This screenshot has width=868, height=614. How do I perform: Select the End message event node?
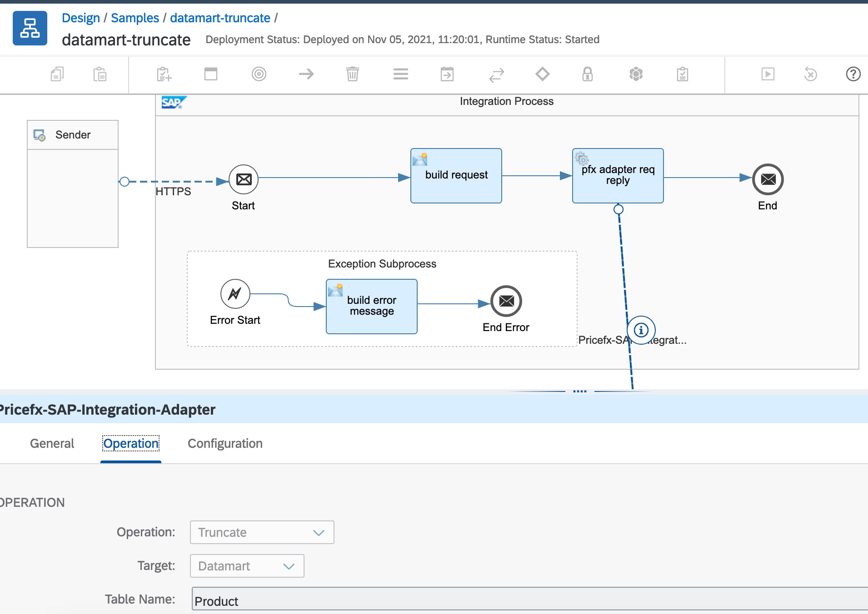(768, 179)
